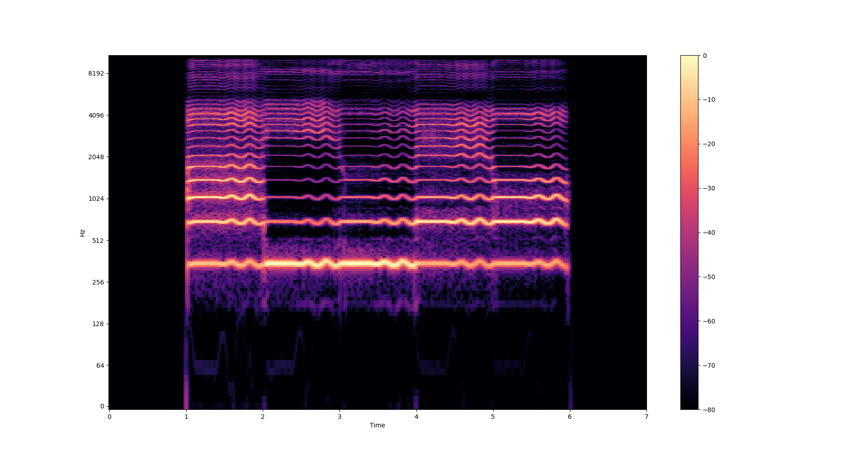Click the 8192 Hz frequency tick label

pyautogui.click(x=96, y=73)
